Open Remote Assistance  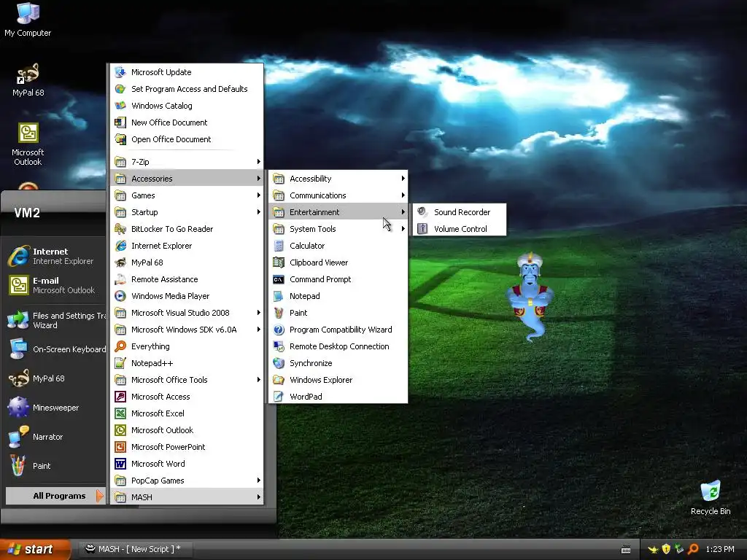(x=187, y=279)
